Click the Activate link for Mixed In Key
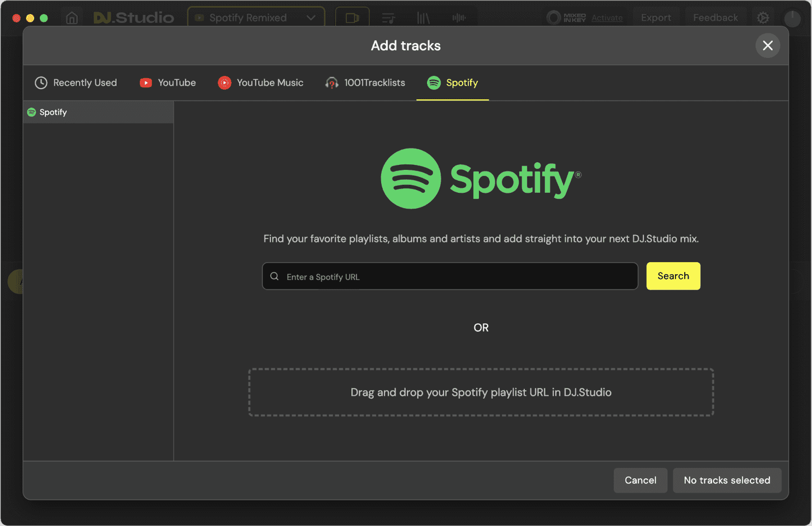Screen dimensions: 812x526 coord(607,17)
